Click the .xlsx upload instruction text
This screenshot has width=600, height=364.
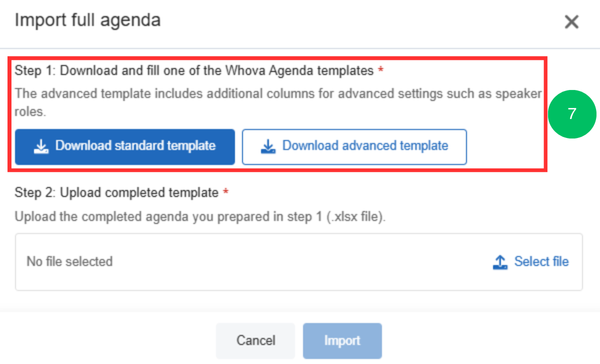(200, 217)
